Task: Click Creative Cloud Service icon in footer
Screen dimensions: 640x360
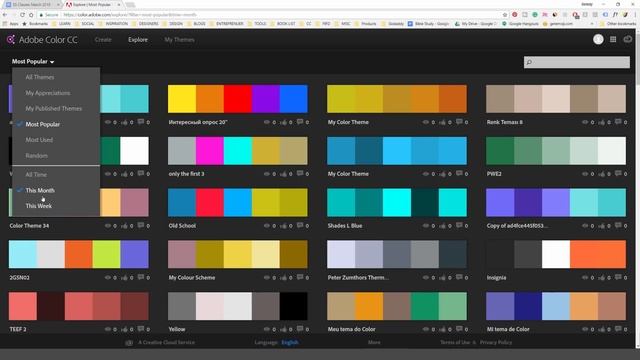Action: click(x=129, y=342)
